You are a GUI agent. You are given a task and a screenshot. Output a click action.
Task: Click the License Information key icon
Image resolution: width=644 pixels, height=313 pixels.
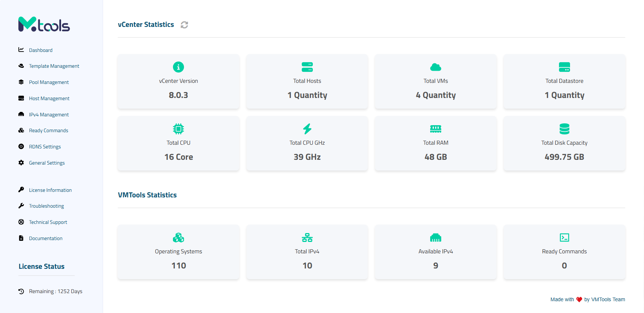(21, 190)
